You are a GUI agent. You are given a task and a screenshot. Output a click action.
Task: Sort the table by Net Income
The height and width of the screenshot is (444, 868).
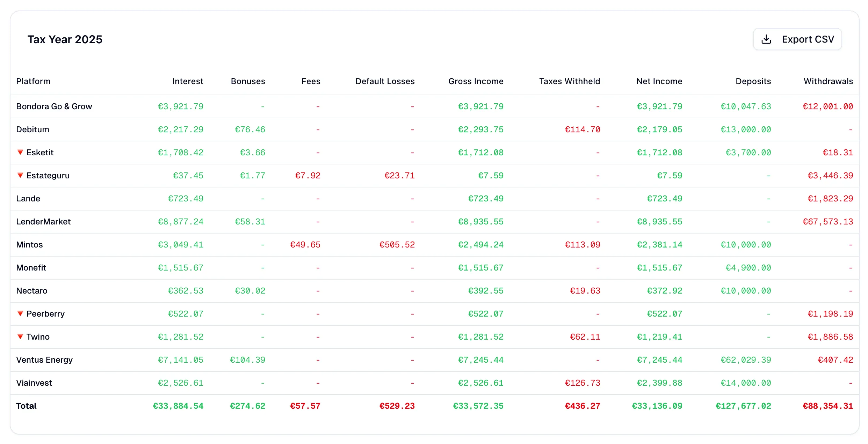[x=659, y=81]
